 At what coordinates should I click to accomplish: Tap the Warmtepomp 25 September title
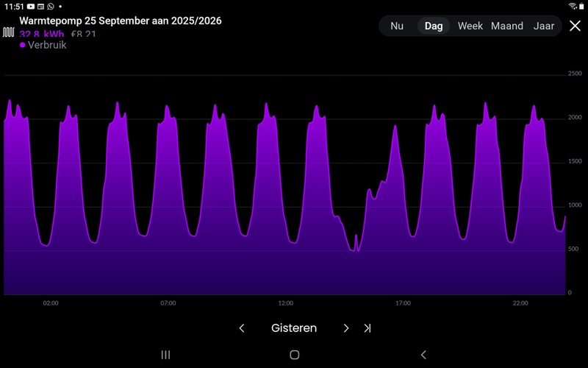tap(121, 21)
